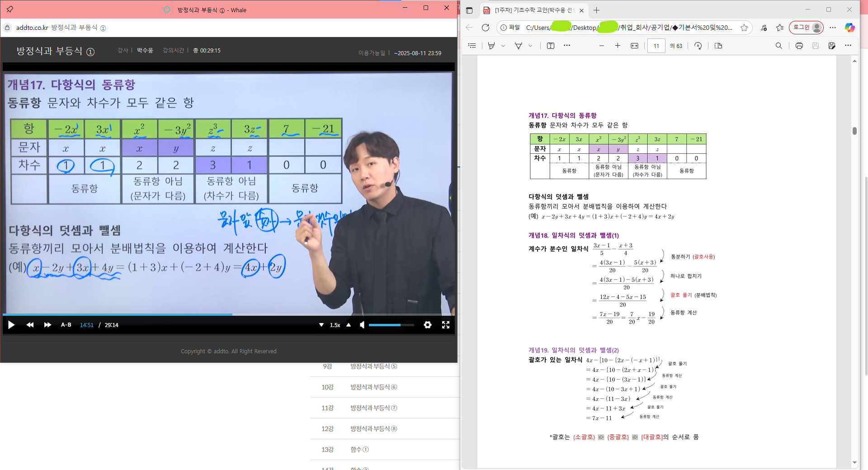The width and height of the screenshot is (868, 470).
Task: Toggle A-B repeat in video player
Action: pyautogui.click(x=66, y=325)
